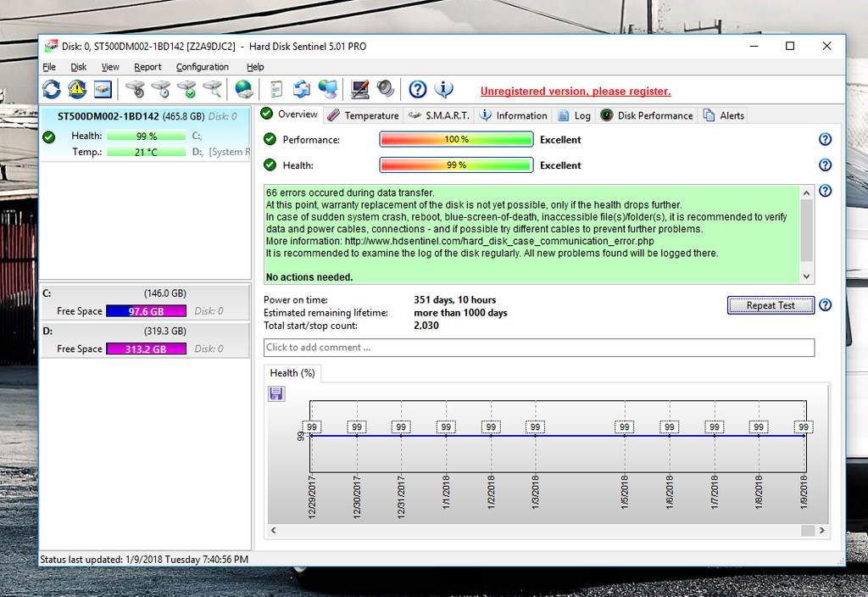Click the '2,030' start/stop count value

(x=426, y=326)
